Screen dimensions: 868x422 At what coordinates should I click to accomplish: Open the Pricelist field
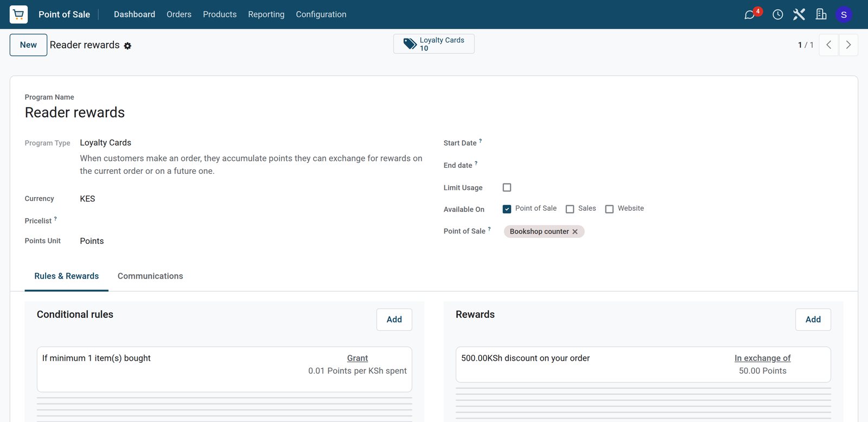(x=252, y=221)
